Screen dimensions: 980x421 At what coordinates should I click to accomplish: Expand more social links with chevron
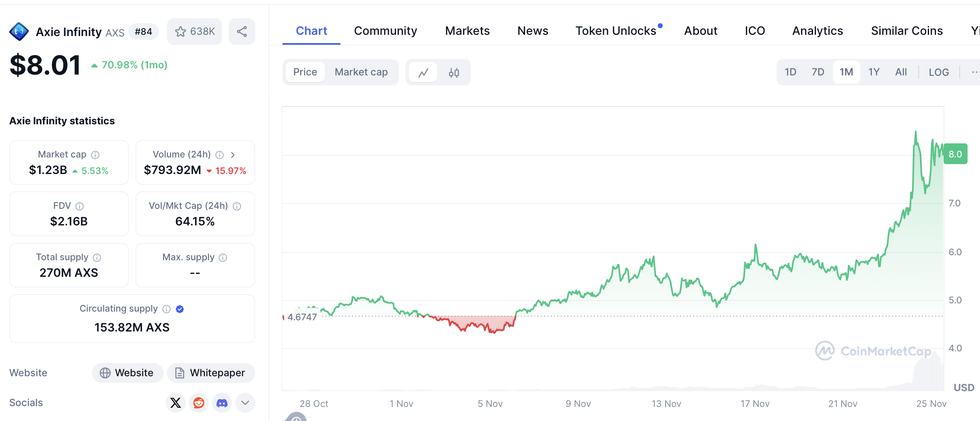(x=245, y=403)
